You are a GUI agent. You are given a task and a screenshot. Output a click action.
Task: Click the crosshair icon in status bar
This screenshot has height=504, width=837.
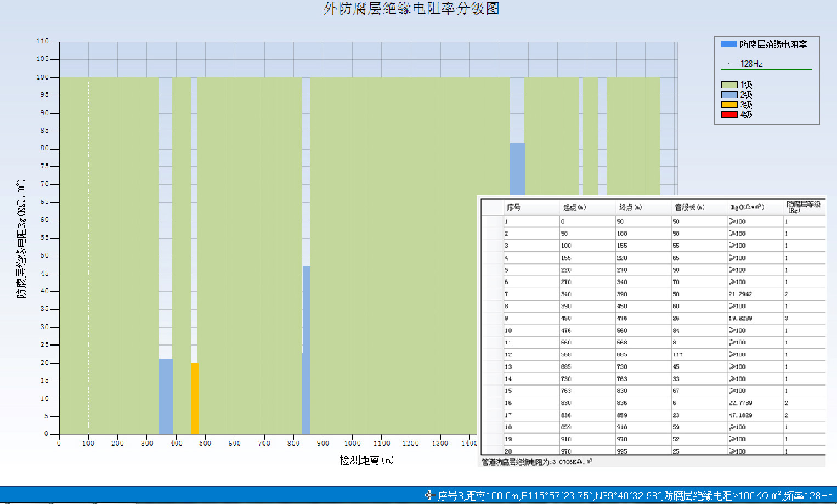(431, 495)
